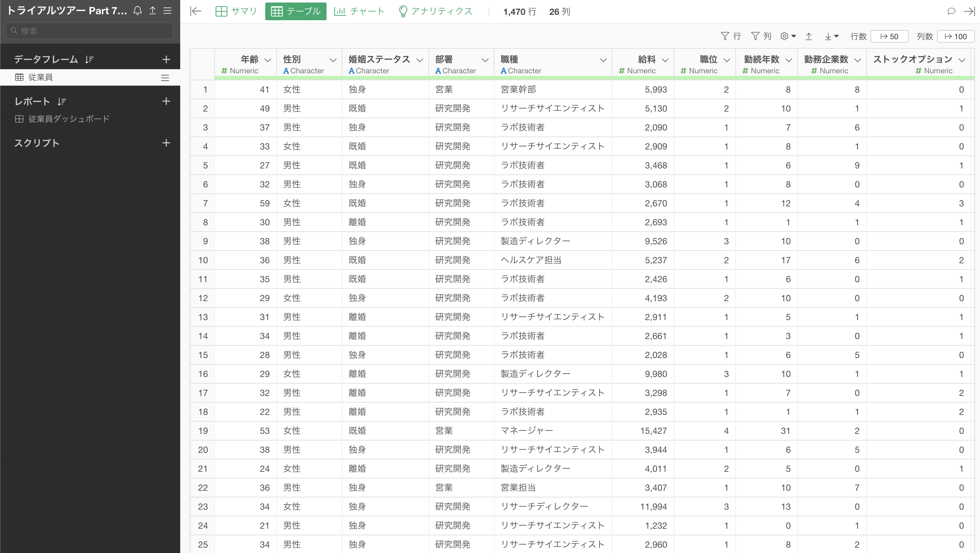Open the ストックオプション column menu
Image resolution: width=980 pixels, height=553 pixels.
(x=962, y=60)
